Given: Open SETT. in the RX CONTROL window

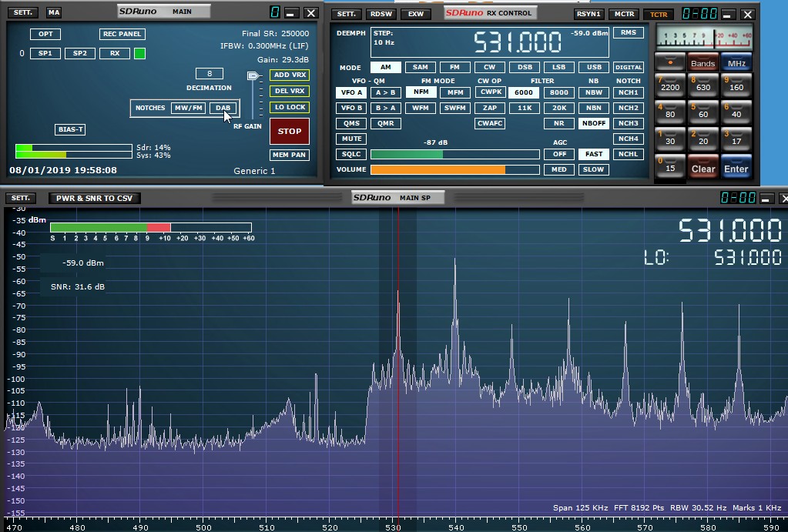Looking at the screenshot, I should click(347, 14).
